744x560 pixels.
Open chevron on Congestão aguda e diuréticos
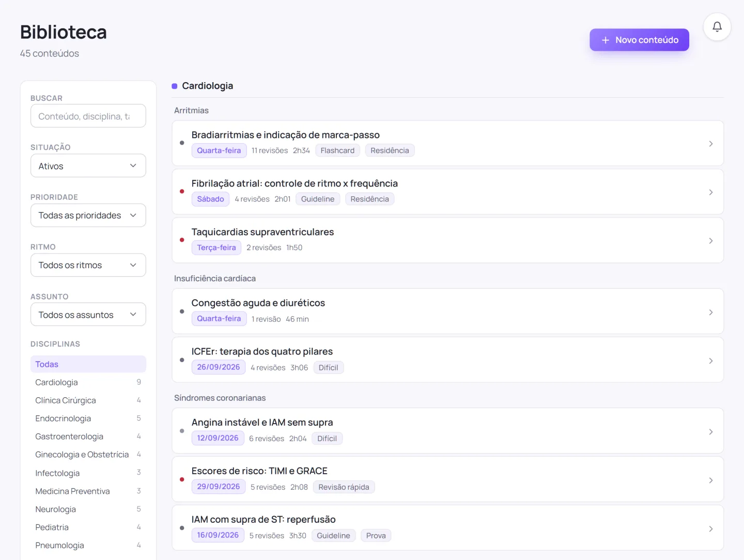[711, 312]
